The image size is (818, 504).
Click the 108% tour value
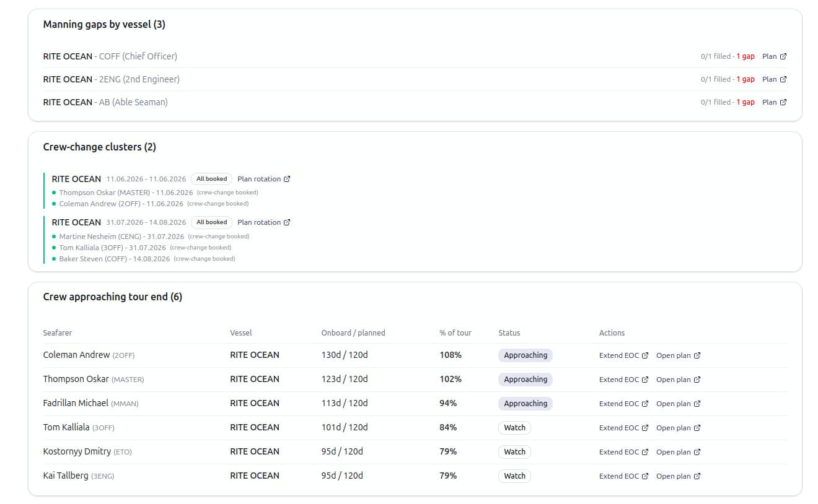[x=451, y=355]
